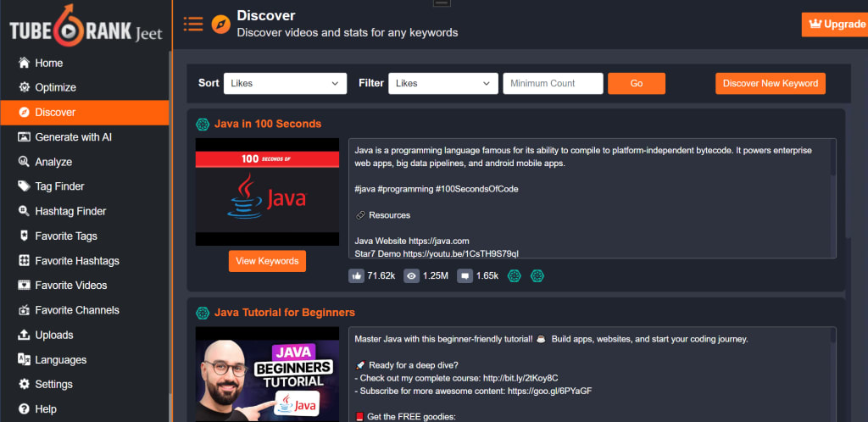Click the Hashtag Finder search icon

24,211
